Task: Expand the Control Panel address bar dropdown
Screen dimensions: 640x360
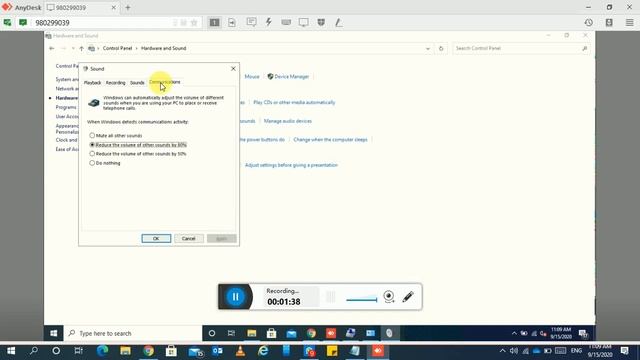Action: tap(427, 49)
